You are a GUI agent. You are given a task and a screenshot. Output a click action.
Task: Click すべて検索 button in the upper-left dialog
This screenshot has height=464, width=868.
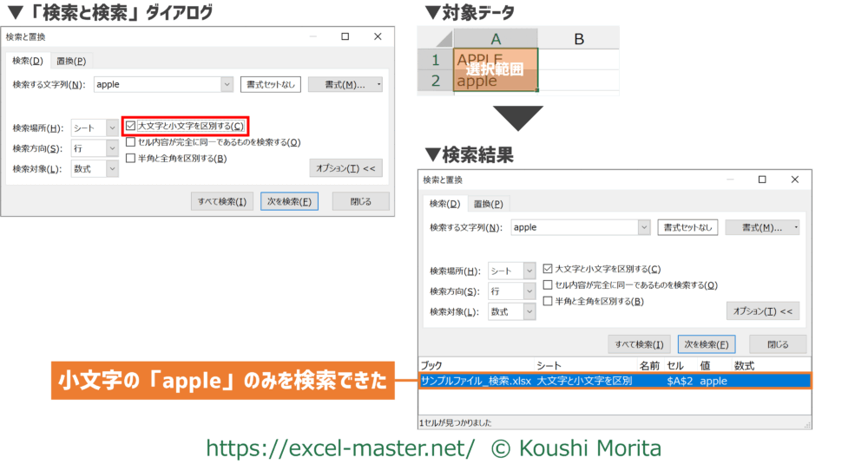point(222,201)
